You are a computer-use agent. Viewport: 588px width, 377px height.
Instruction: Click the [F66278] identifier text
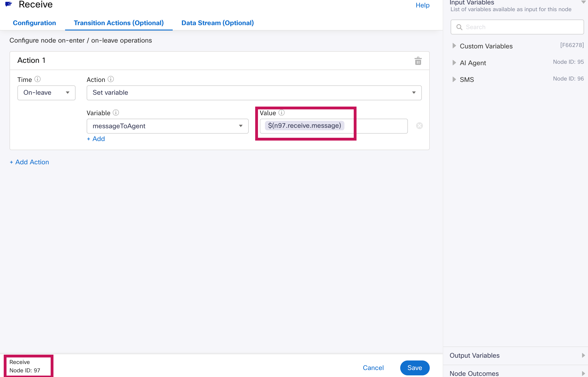pos(572,45)
